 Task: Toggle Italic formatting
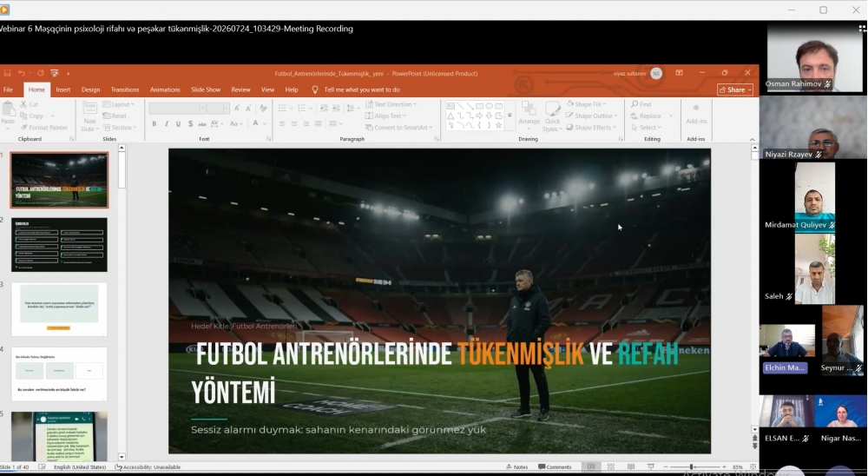(x=166, y=123)
